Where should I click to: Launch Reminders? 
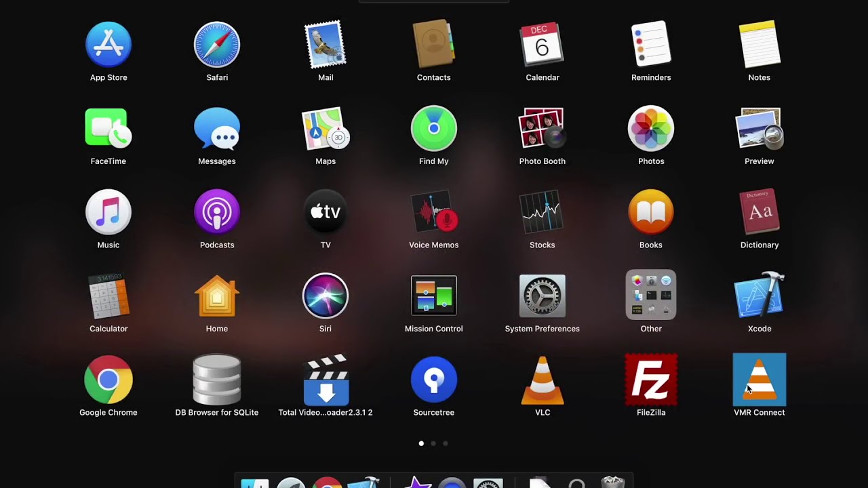coord(651,45)
